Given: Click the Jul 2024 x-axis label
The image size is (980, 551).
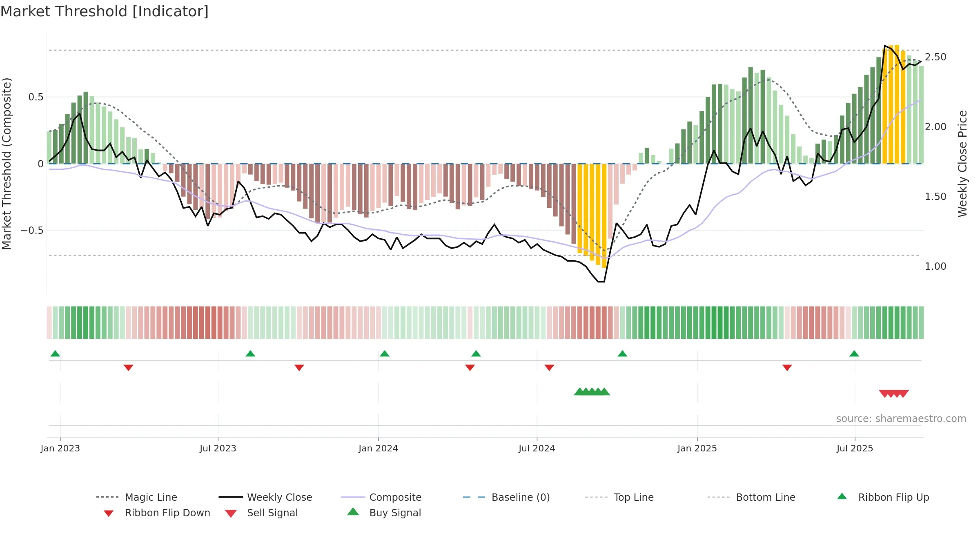Looking at the screenshot, I should (537, 448).
